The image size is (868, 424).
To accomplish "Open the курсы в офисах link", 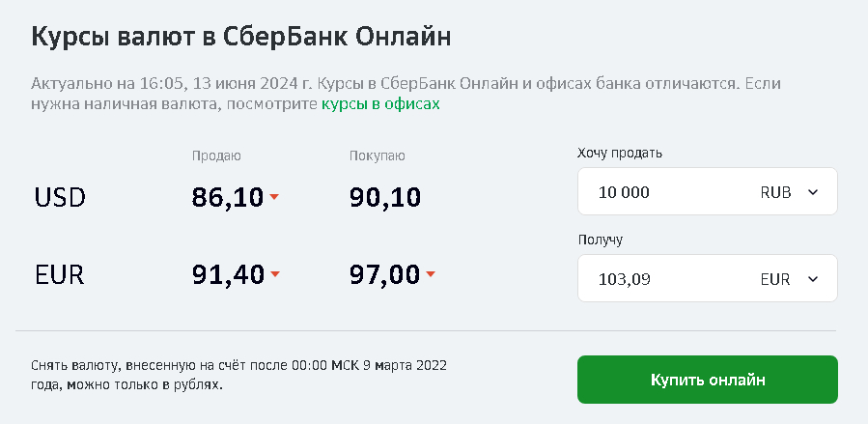I will click(380, 104).
